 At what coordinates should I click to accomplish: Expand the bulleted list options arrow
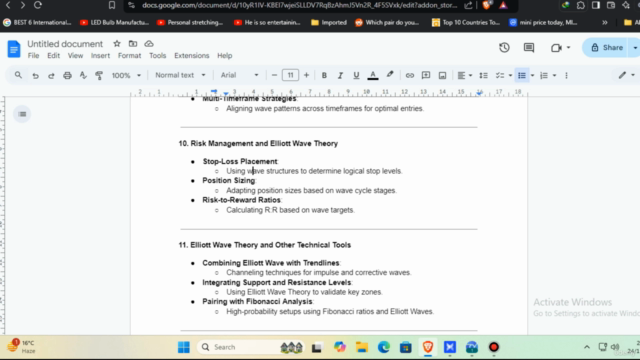click(532, 76)
